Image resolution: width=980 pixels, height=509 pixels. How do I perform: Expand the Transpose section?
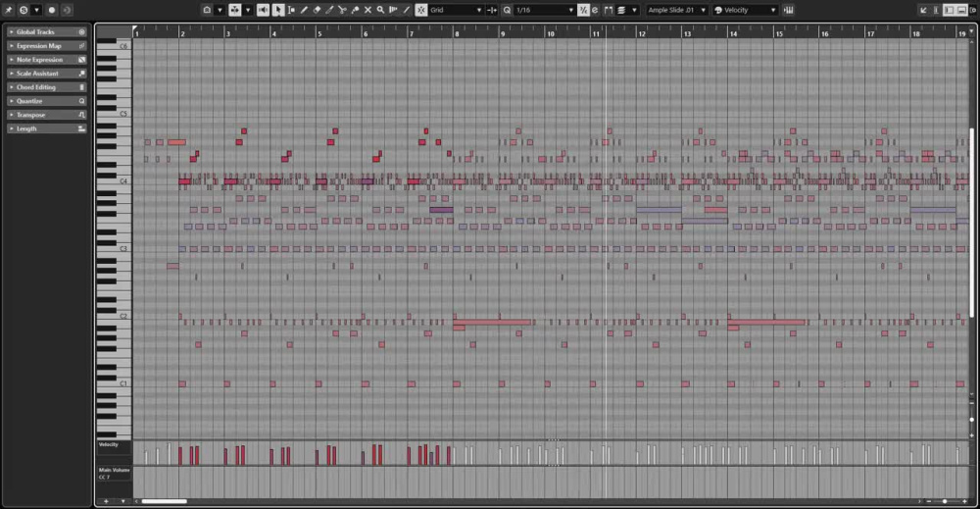coord(47,115)
